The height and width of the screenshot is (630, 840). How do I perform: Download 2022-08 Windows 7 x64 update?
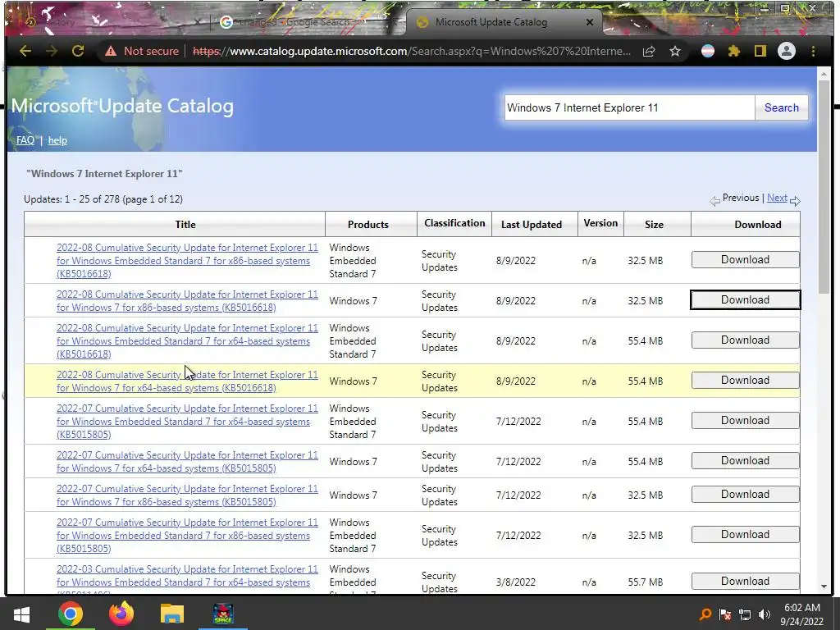(x=745, y=381)
